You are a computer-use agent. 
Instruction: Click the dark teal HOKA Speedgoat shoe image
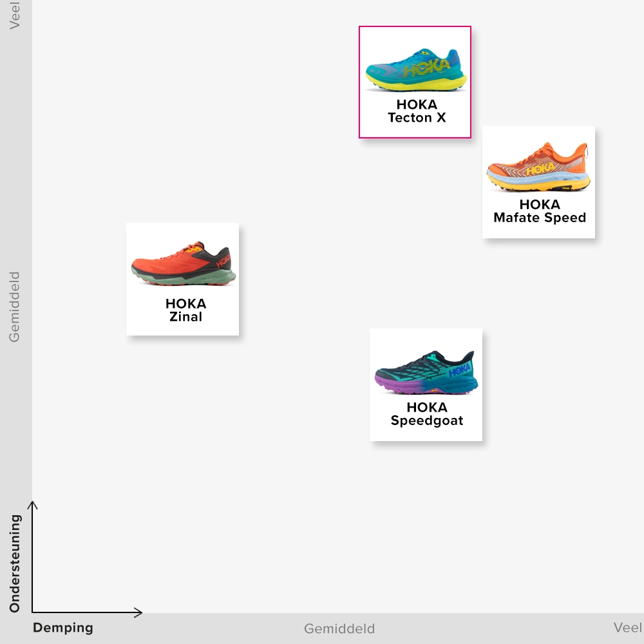click(x=426, y=373)
